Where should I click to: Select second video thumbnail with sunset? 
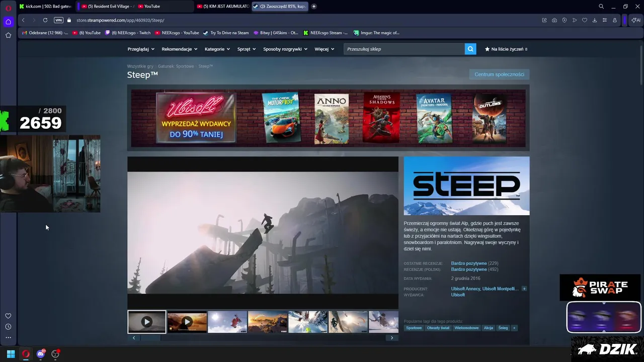click(187, 322)
